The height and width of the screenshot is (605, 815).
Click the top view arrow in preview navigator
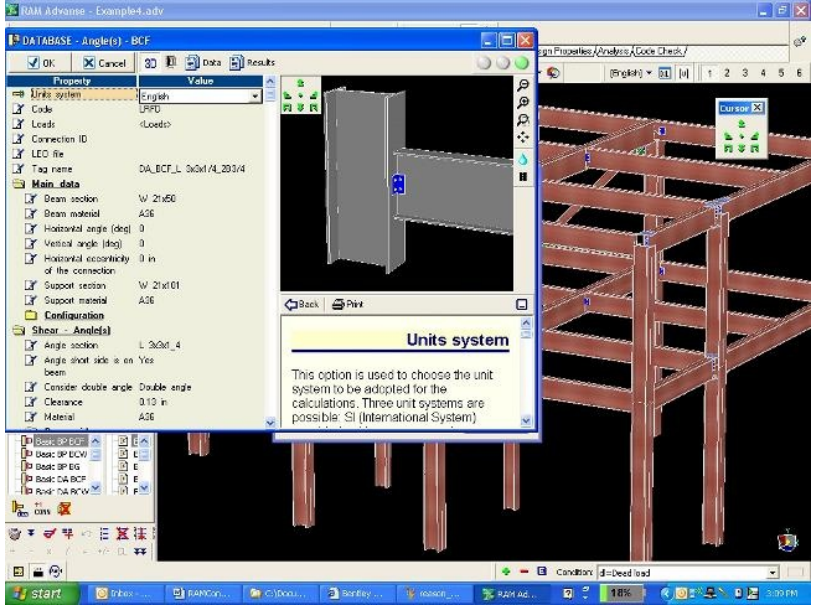pyautogui.click(x=300, y=83)
